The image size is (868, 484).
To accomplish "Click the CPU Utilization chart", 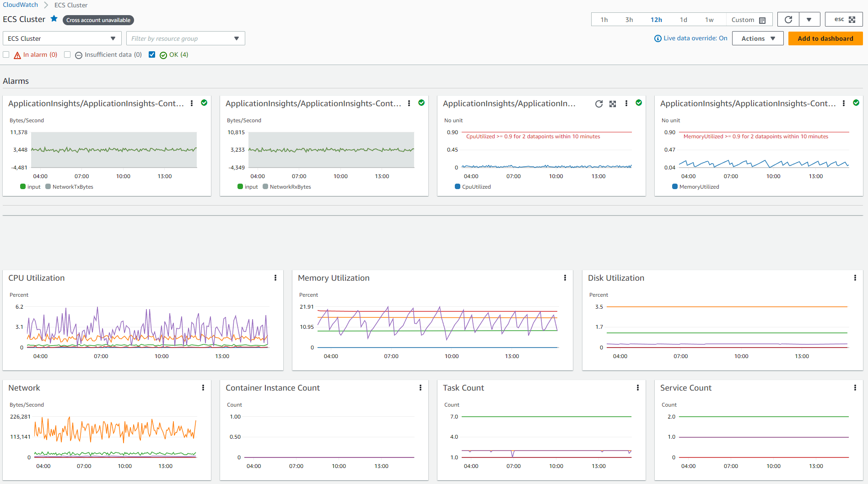I will pos(147,327).
